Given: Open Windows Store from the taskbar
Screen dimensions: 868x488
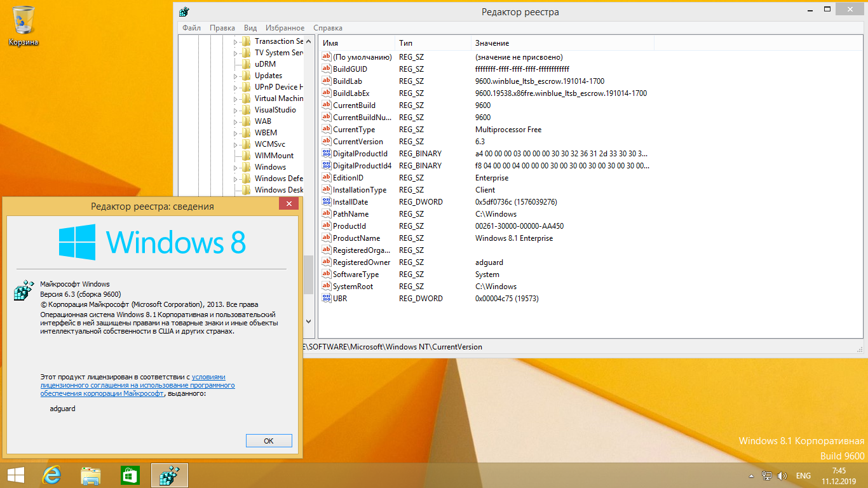Looking at the screenshot, I should (x=130, y=475).
